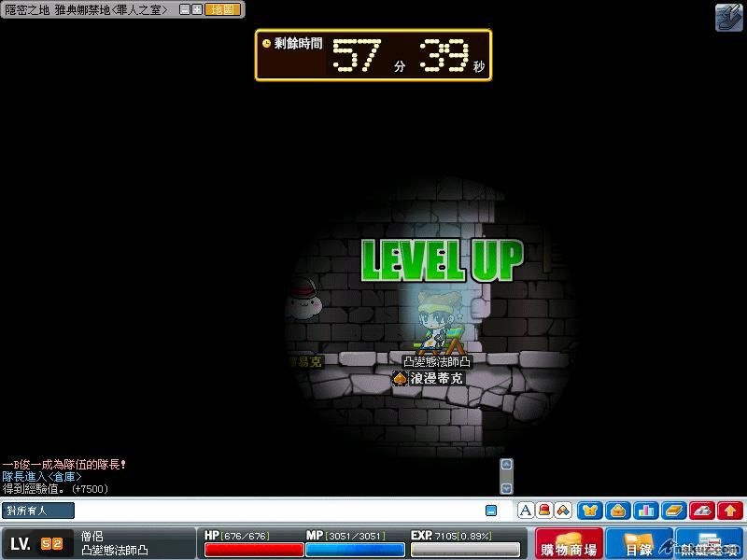The width and height of the screenshot is (747, 560).
Task: Open the hotkey settings button beside 目錄
Action: pos(709,544)
